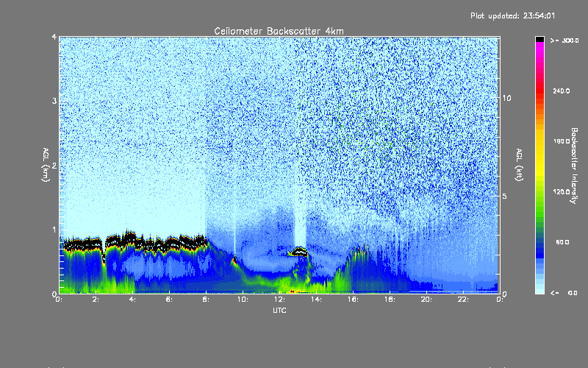Click the "60.0" colorbar value

562,243
